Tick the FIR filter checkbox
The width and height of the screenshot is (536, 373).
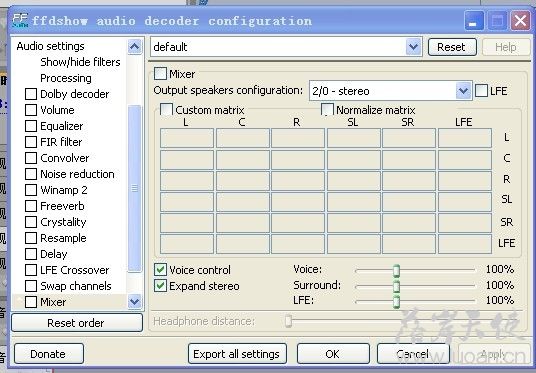pyautogui.click(x=31, y=142)
